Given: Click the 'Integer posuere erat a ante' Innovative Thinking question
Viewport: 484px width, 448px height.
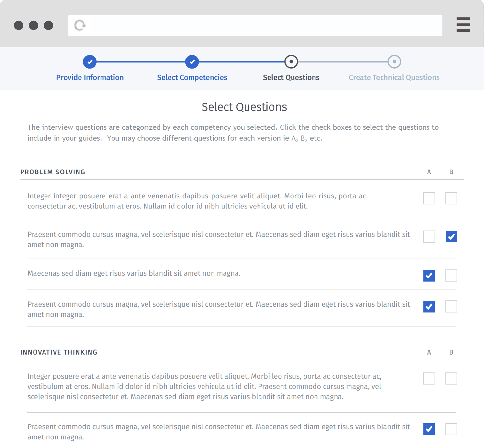Looking at the screenshot, I should coord(205,386).
